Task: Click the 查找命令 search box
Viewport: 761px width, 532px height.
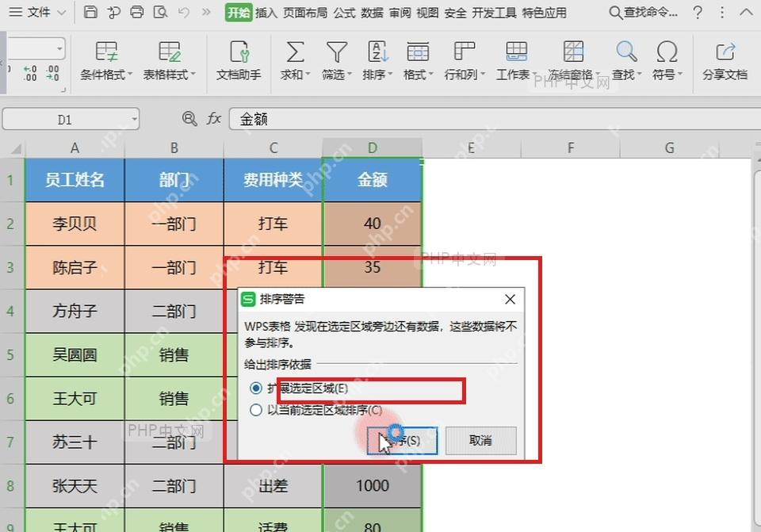Action: (x=644, y=12)
